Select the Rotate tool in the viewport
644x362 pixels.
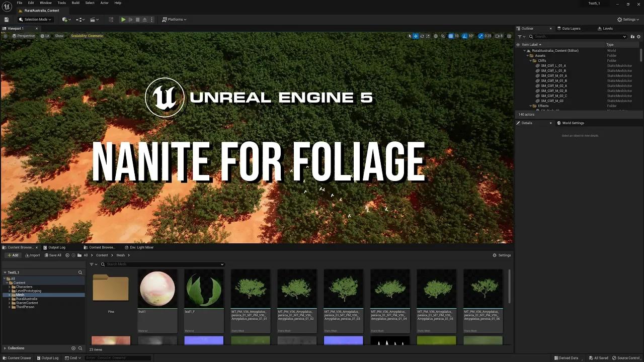tap(422, 36)
